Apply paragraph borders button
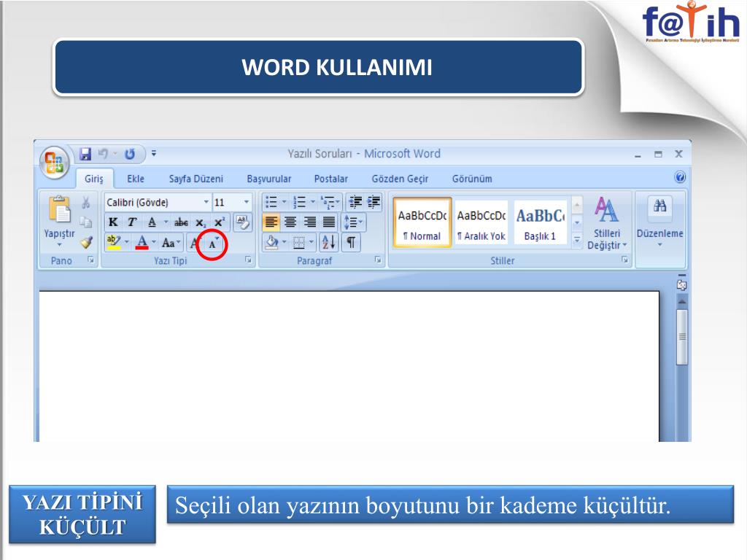This screenshot has height=560, width=747. [298, 242]
